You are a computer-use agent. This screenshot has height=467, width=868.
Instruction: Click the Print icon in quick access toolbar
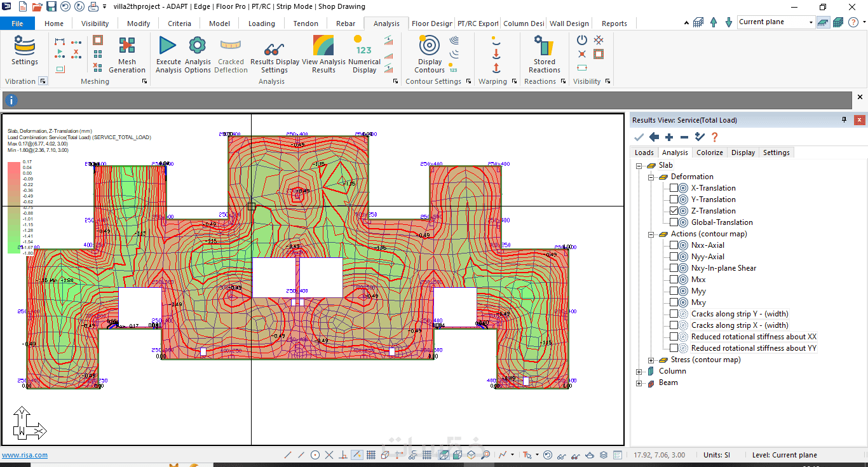(x=93, y=6)
